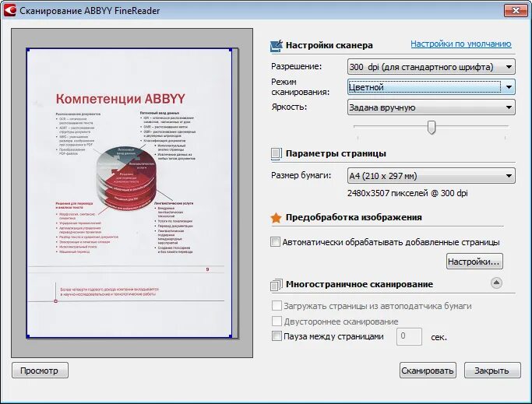Click the brightness slider handle
The height and width of the screenshot is (404, 532).
(432, 127)
